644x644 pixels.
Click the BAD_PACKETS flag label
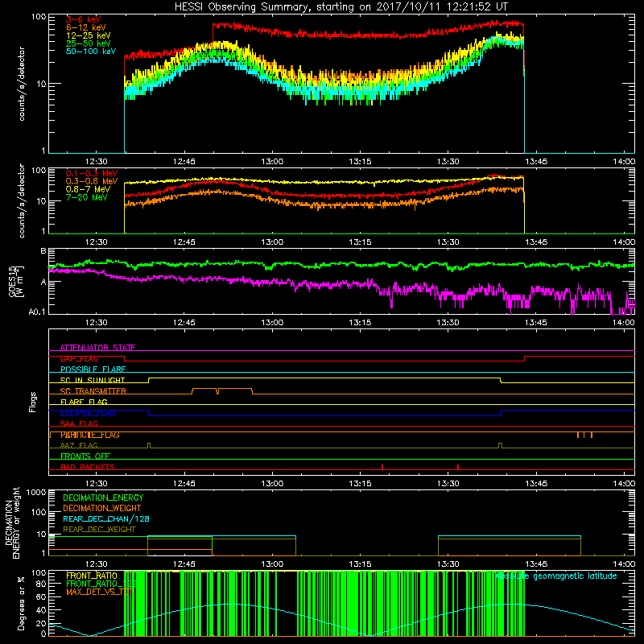tap(88, 467)
